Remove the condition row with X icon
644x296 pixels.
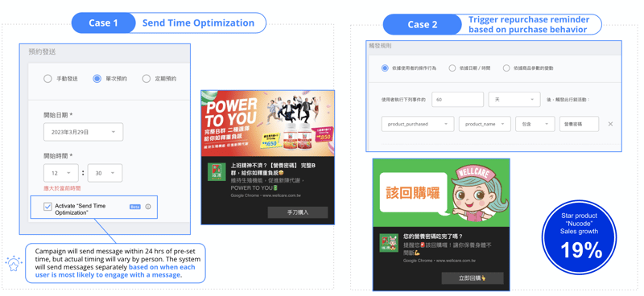pyautogui.click(x=610, y=124)
